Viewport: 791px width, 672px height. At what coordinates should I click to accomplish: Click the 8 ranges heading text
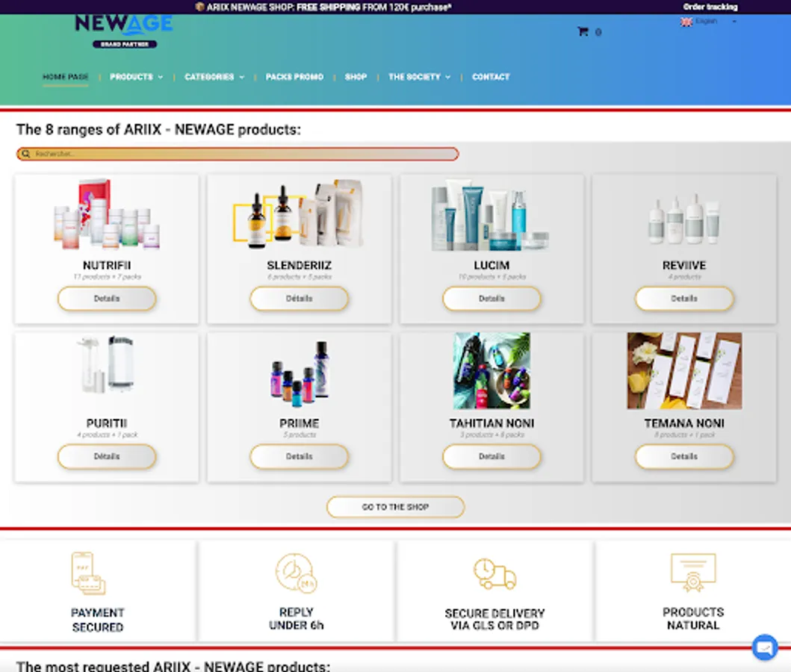[x=158, y=130]
